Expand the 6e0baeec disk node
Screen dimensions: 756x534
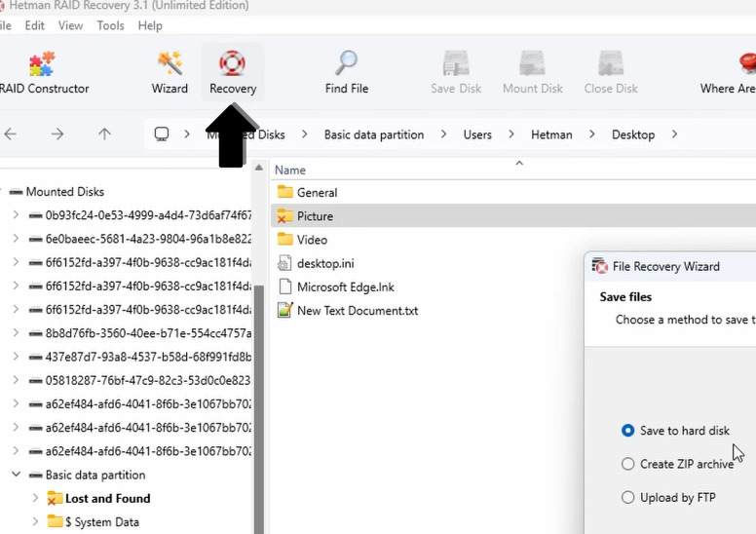pyautogui.click(x=16, y=239)
